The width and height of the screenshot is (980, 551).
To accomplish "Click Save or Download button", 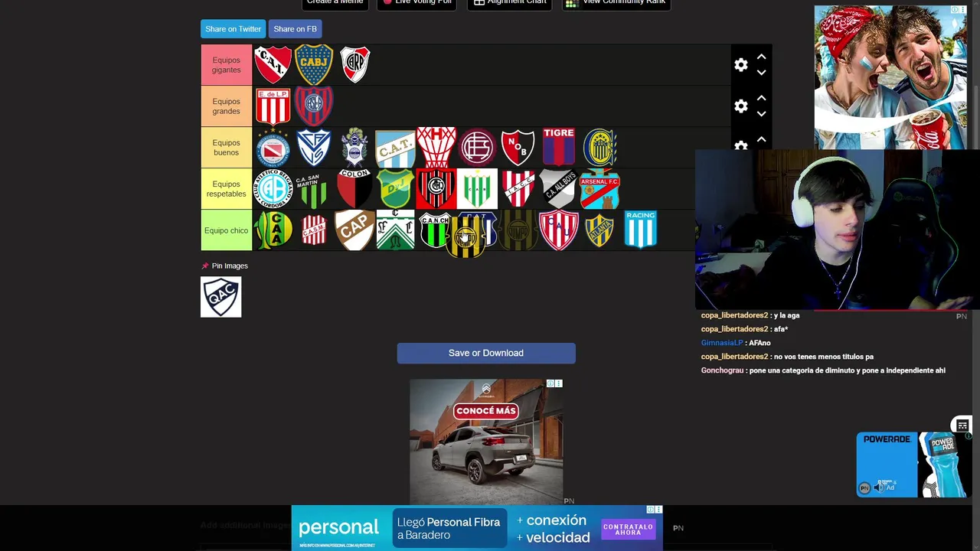I will coord(486,353).
